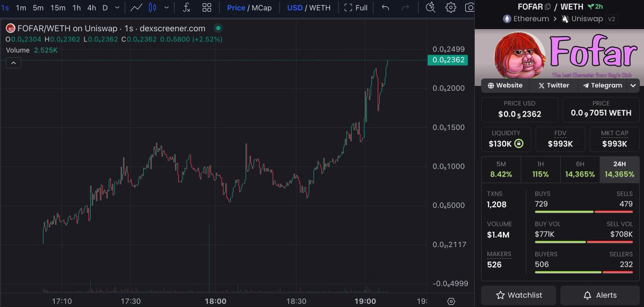Click the liquidity lock icon
The width and height of the screenshot is (644, 307).
[518, 144]
